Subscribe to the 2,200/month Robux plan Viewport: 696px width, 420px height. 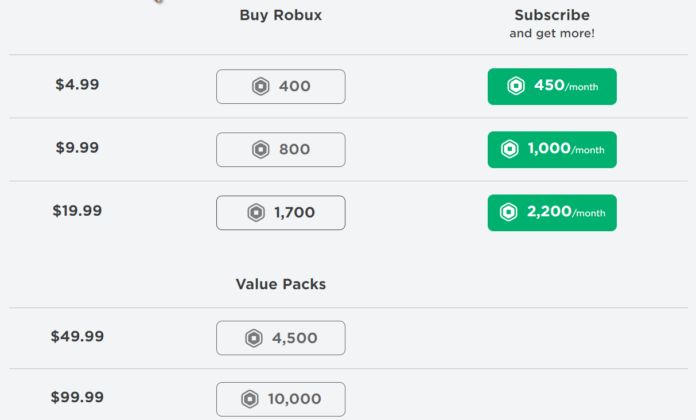coord(552,213)
